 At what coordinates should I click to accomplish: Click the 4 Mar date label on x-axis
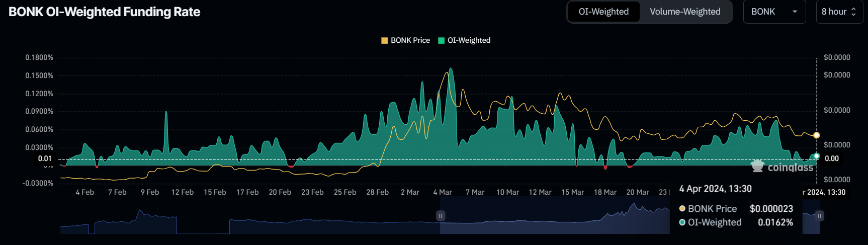(x=443, y=192)
